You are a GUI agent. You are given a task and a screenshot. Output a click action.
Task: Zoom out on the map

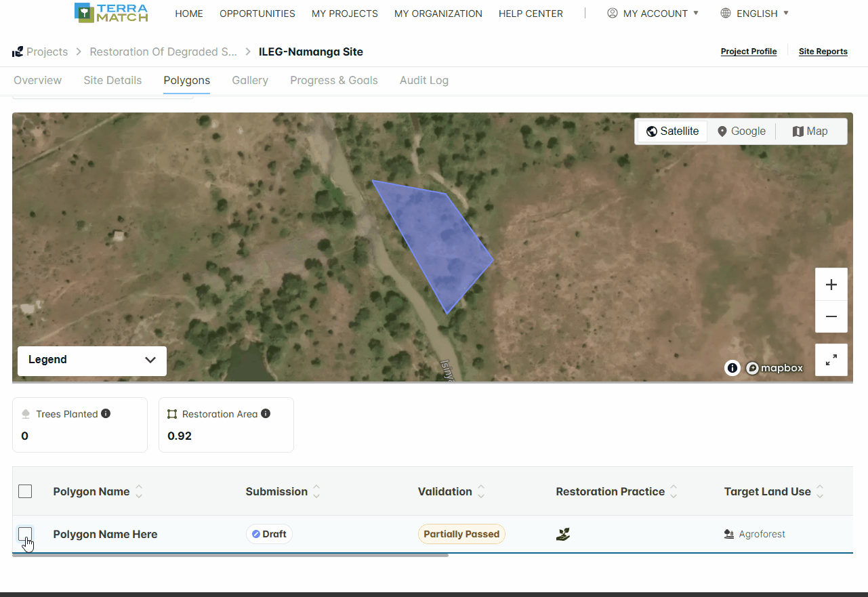[831, 316]
